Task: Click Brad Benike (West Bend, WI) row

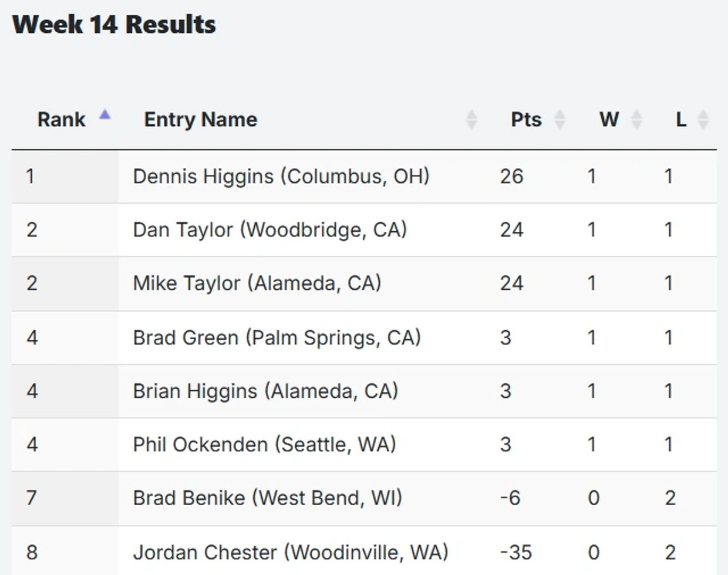Action: pos(267,498)
